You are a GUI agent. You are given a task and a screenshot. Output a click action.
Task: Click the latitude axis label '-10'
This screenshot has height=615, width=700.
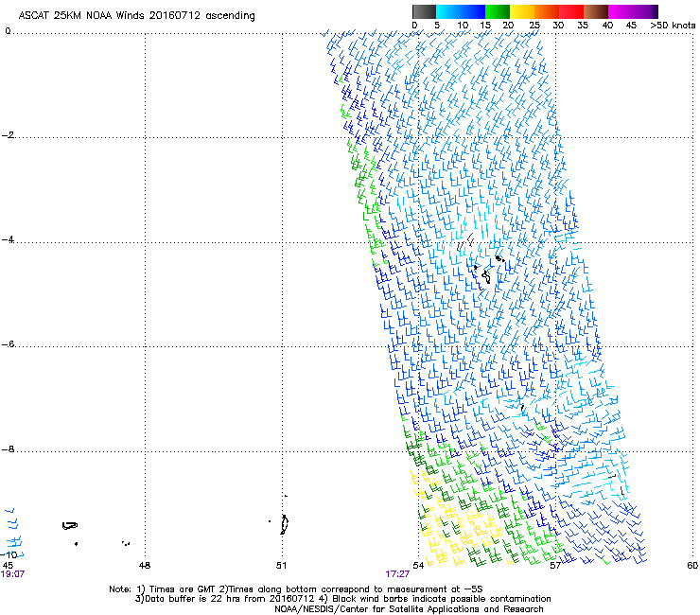(9, 554)
